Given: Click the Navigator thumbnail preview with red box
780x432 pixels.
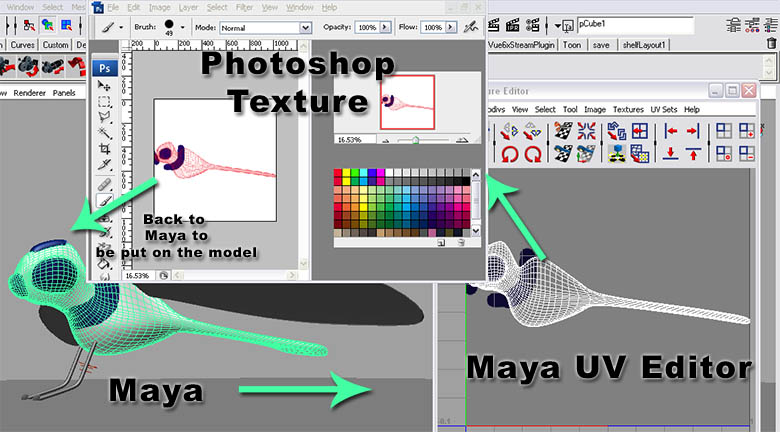Looking at the screenshot, I should [407, 102].
